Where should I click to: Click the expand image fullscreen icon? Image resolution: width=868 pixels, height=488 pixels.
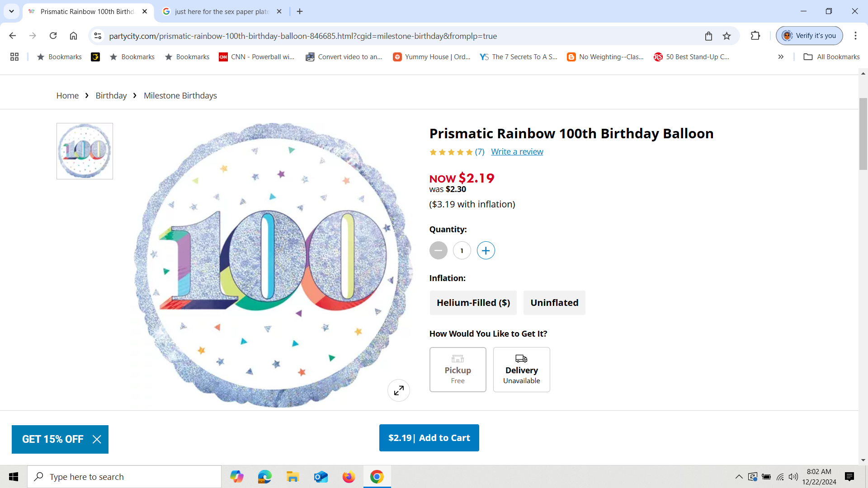click(x=398, y=390)
